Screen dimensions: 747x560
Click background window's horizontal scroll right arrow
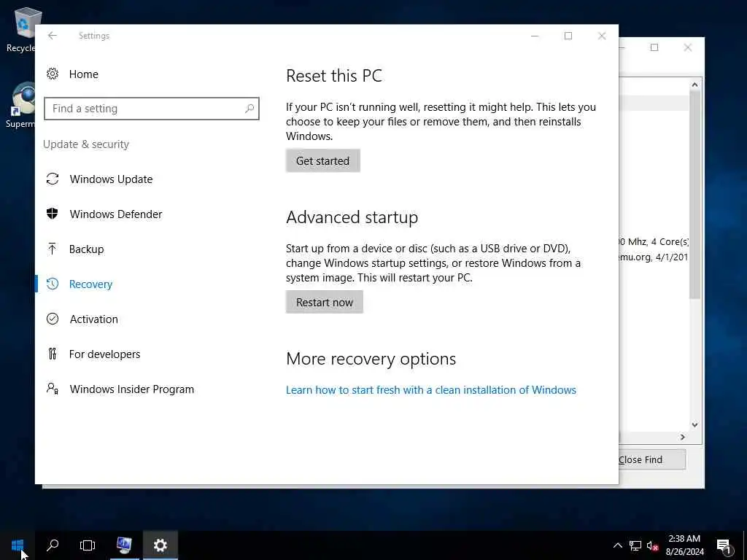(683, 437)
